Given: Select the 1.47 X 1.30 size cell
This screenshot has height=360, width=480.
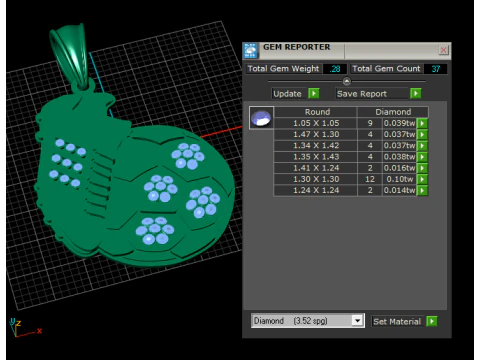Looking at the screenshot, I should 316,134.
